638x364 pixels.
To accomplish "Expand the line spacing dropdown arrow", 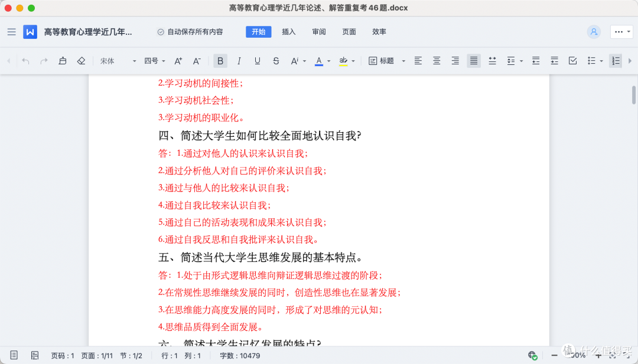I will [x=521, y=61].
